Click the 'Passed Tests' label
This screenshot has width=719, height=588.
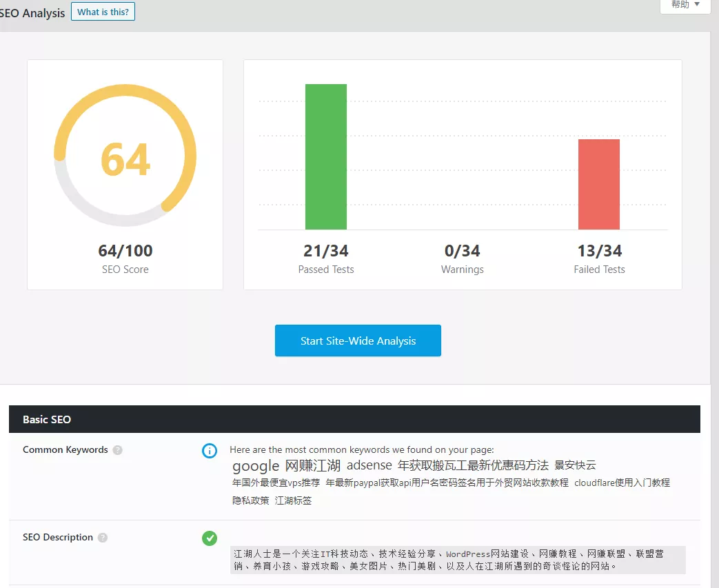click(x=326, y=270)
